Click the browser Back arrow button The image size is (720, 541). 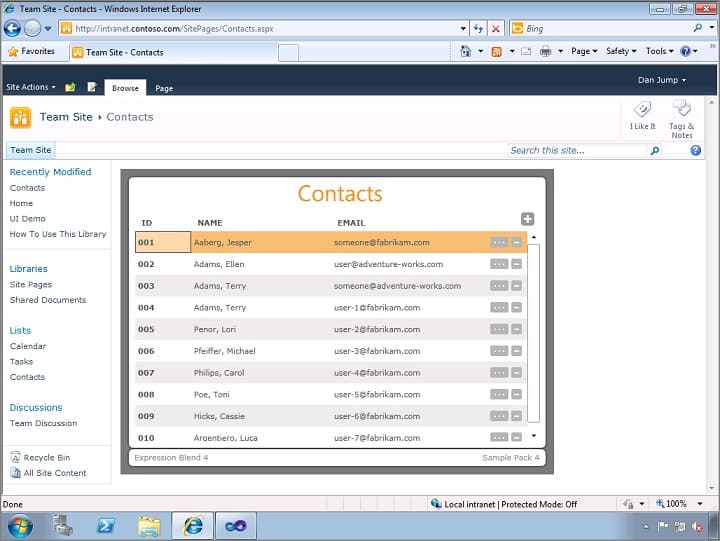(12, 28)
